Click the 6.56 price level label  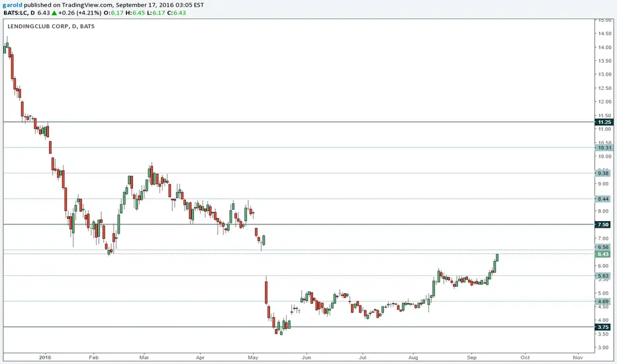[604, 248]
